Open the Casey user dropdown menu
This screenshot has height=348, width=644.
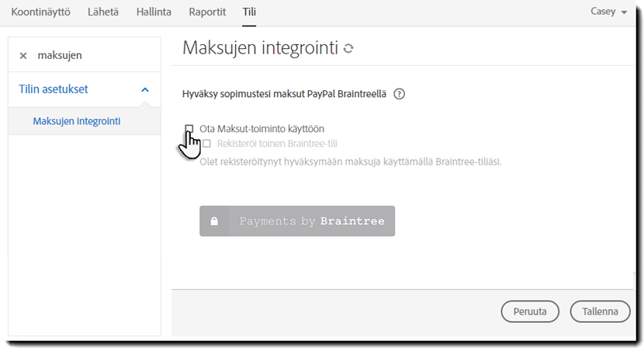pyautogui.click(x=608, y=12)
